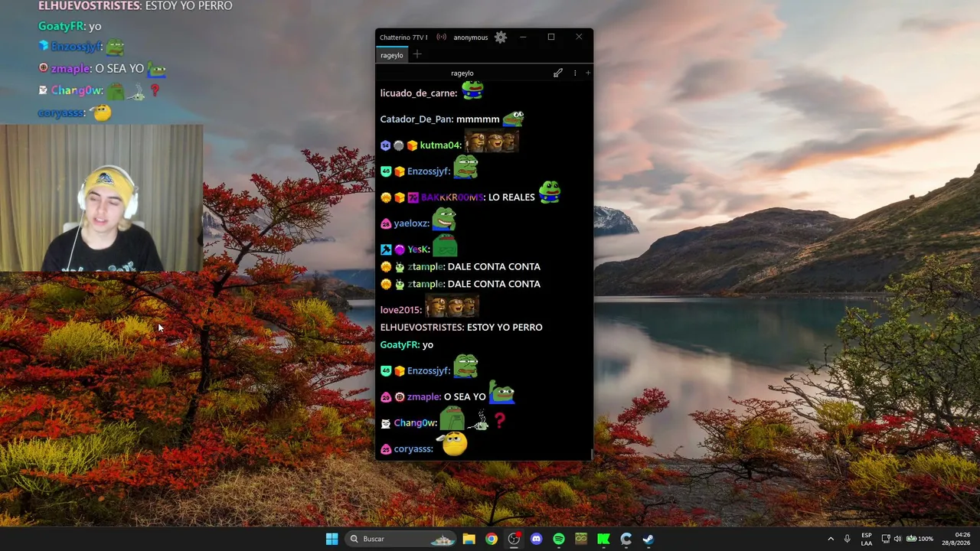Click YesK's green emote
The height and width of the screenshot is (551, 980).
[x=445, y=246]
